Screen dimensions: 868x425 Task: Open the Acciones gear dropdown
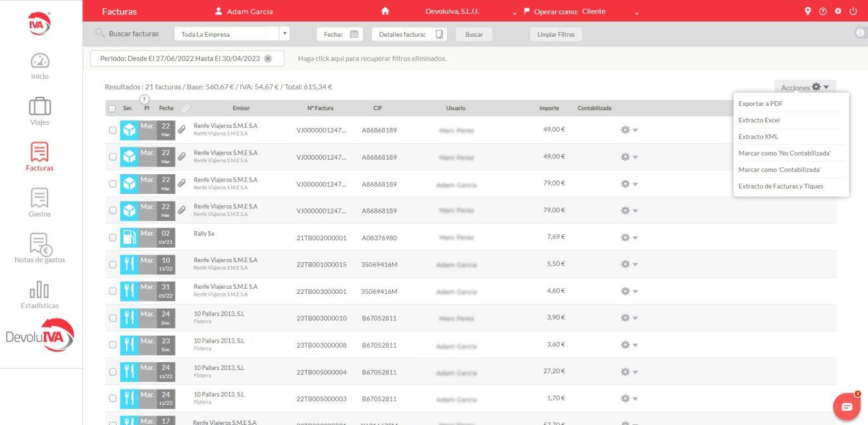point(805,87)
